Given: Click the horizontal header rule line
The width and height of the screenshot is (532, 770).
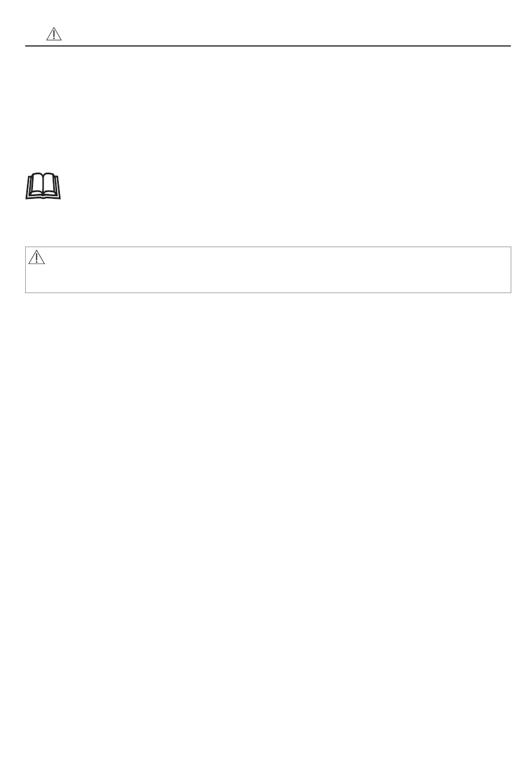Looking at the screenshot, I should [x=268, y=46].
